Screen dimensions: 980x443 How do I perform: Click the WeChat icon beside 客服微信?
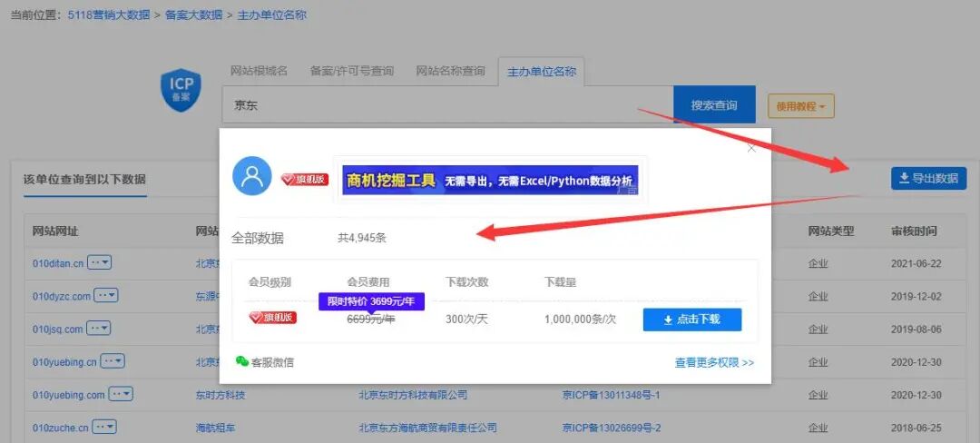point(242,360)
